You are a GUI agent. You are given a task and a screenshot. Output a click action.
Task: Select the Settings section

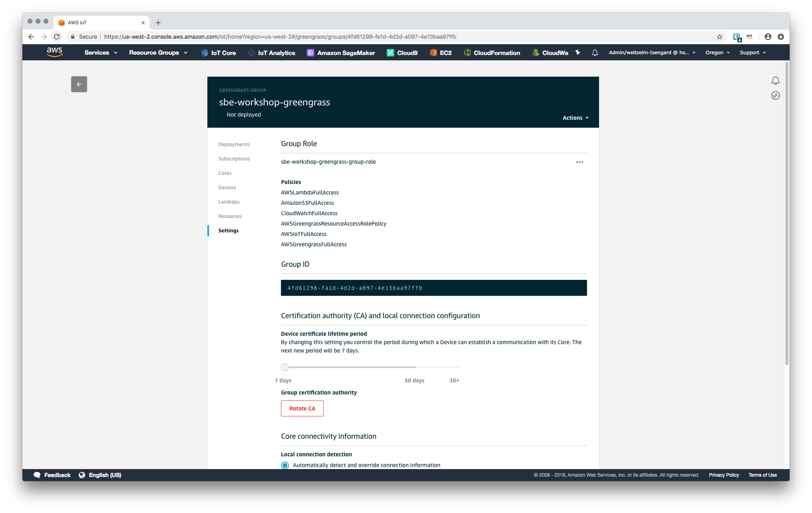229,231
